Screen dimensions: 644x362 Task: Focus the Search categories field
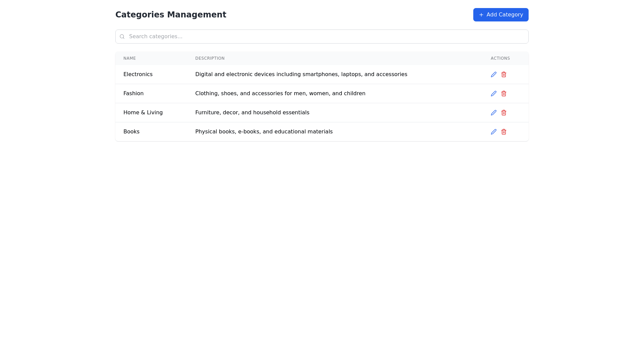pos(322,37)
